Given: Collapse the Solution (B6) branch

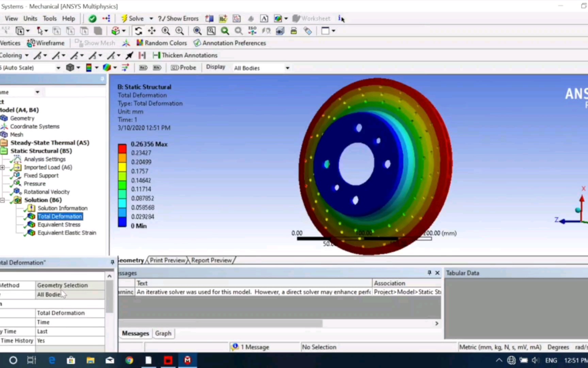Looking at the screenshot, I should 3,200.
